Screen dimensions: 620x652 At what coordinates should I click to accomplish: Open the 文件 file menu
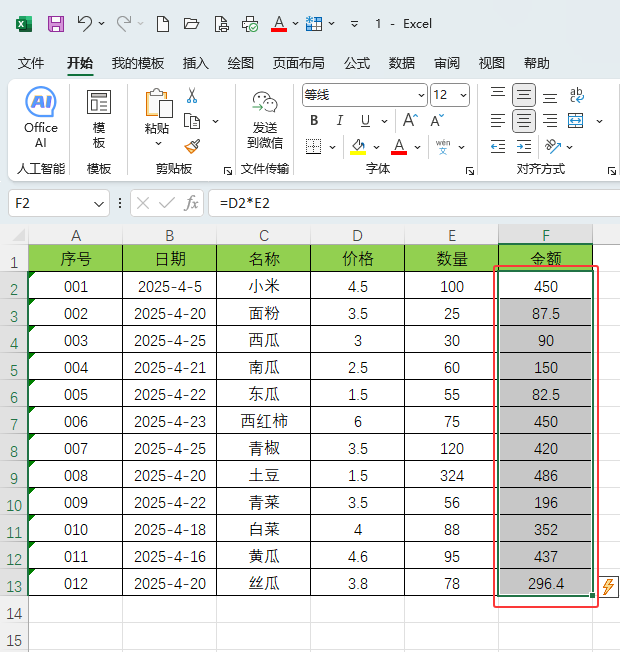click(x=31, y=63)
